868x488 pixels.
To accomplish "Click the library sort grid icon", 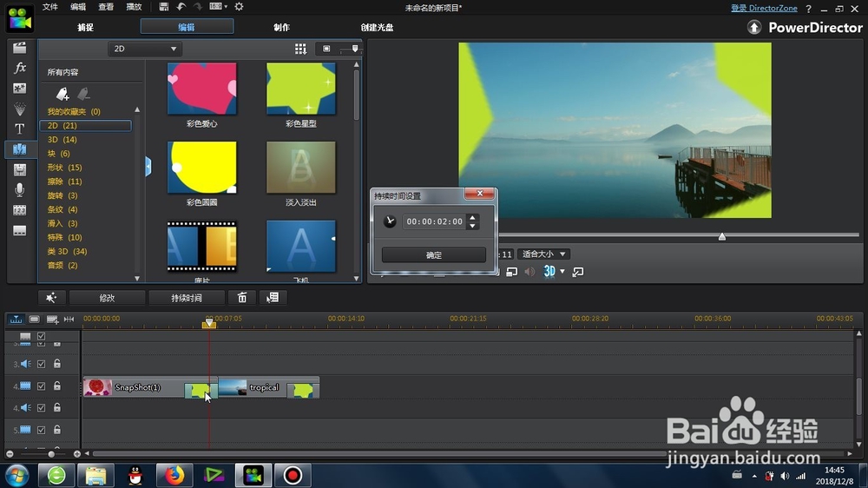I will [300, 49].
